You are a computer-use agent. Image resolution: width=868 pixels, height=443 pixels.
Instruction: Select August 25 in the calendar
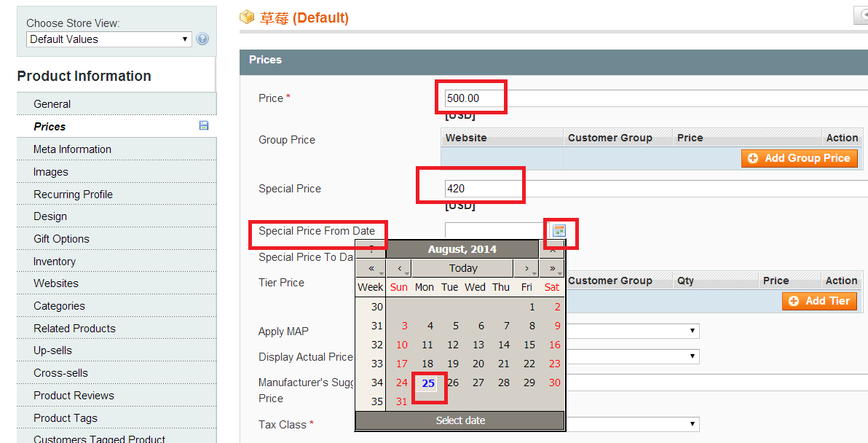(428, 383)
